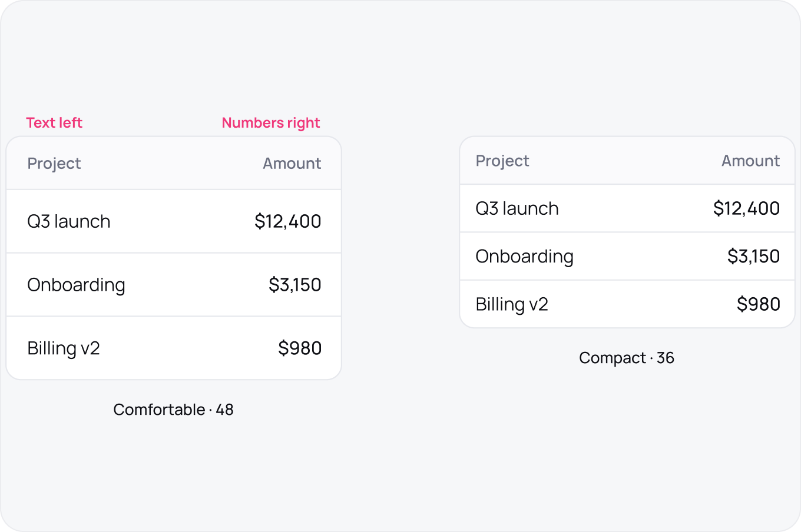
Task: Select Billing v2 row in comfortable table
Action: pos(174,348)
